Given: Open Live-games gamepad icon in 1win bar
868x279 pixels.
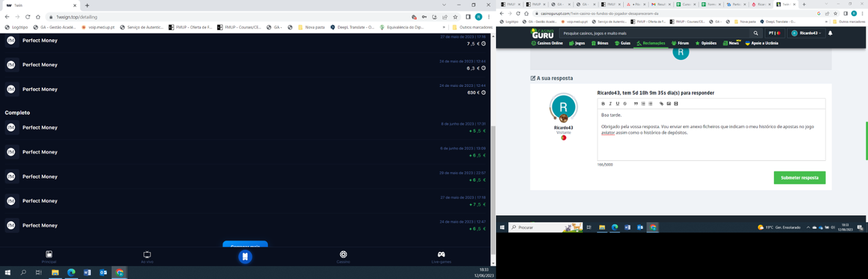Looking at the screenshot, I should 441,255.
